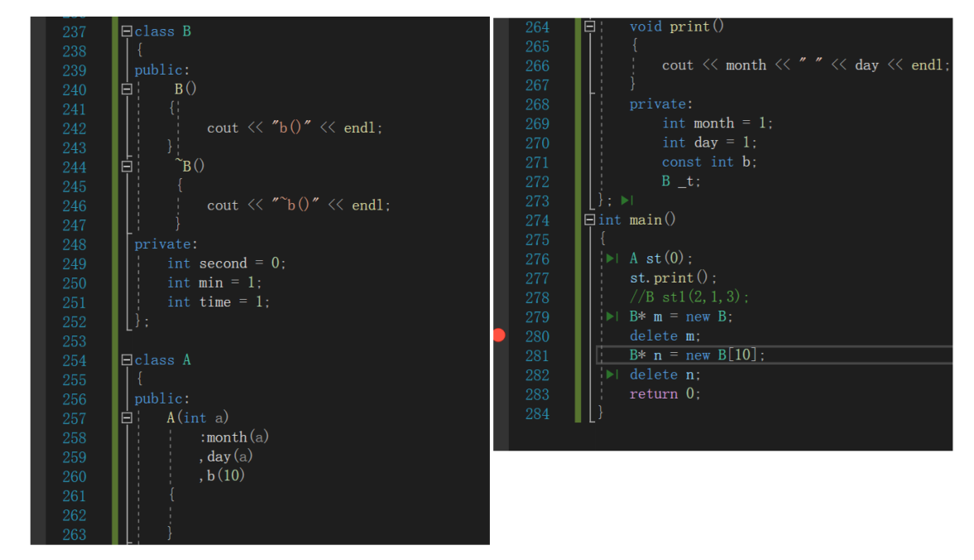Image resolution: width=974 pixels, height=560 pixels.
Task: Click the green marker next to "B* m = new B;"
Action: (611, 316)
